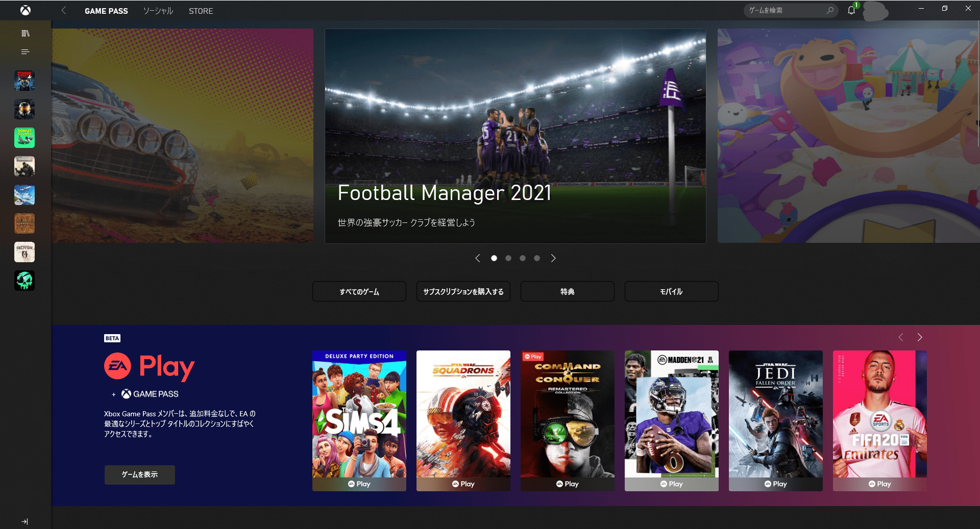Screen dimensions: 980x529
Task: Open Sea of Thieves sidebar shortcut
Action: pos(24,281)
